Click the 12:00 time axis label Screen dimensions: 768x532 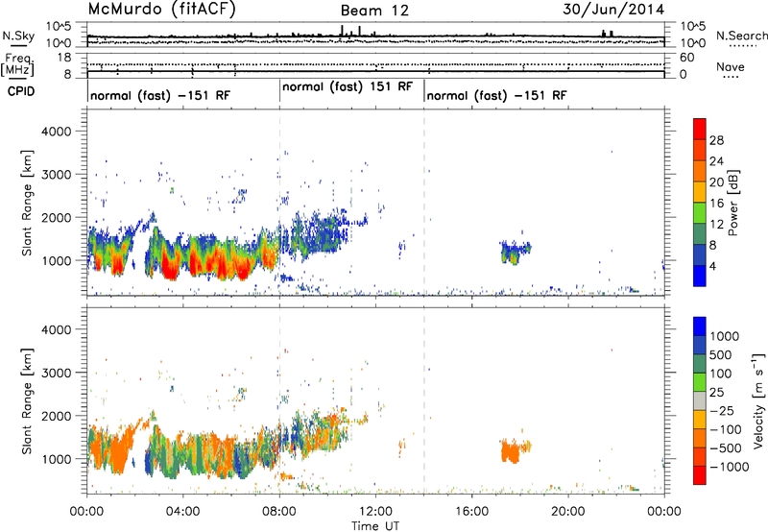click(375, 512)
